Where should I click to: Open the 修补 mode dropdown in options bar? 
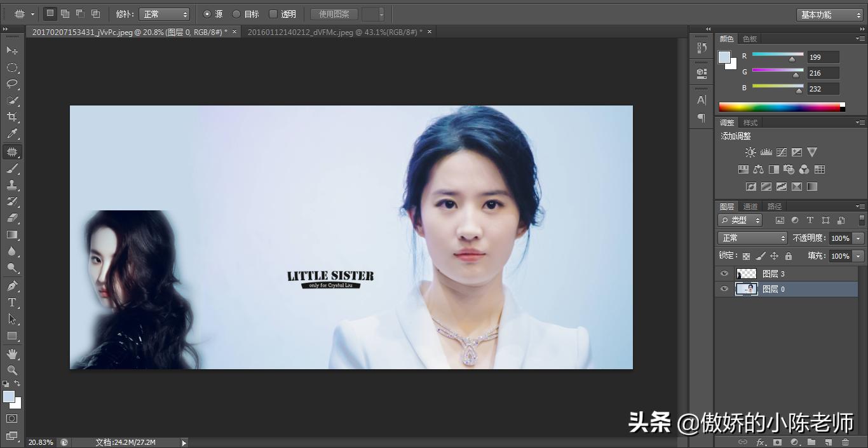point(164,13)
